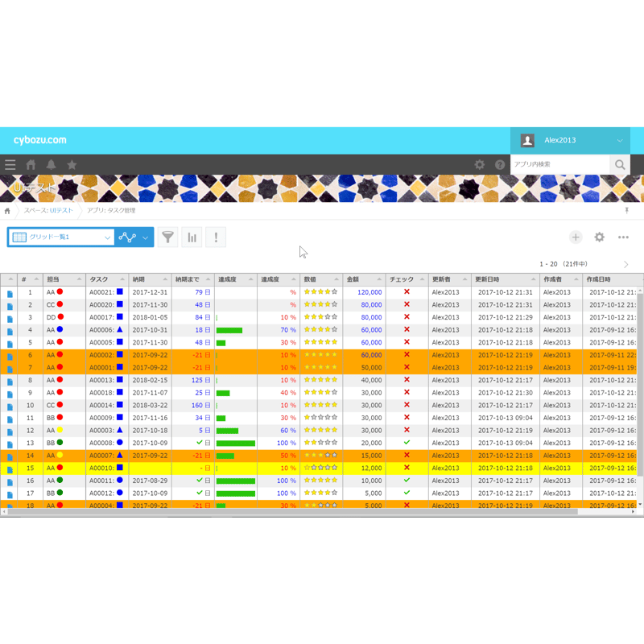Screen dimensions: 644x644
Task: Go to next page arrow beside 1 - 20
Action: click(x=626, y=264)
